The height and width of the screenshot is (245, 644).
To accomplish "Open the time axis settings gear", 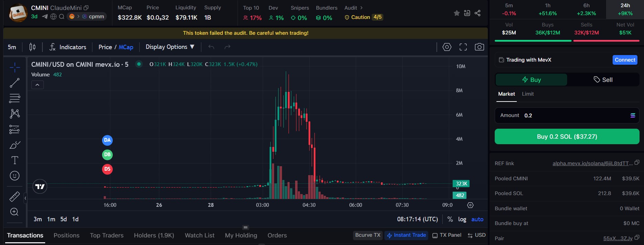I will (x=470, y=205).
